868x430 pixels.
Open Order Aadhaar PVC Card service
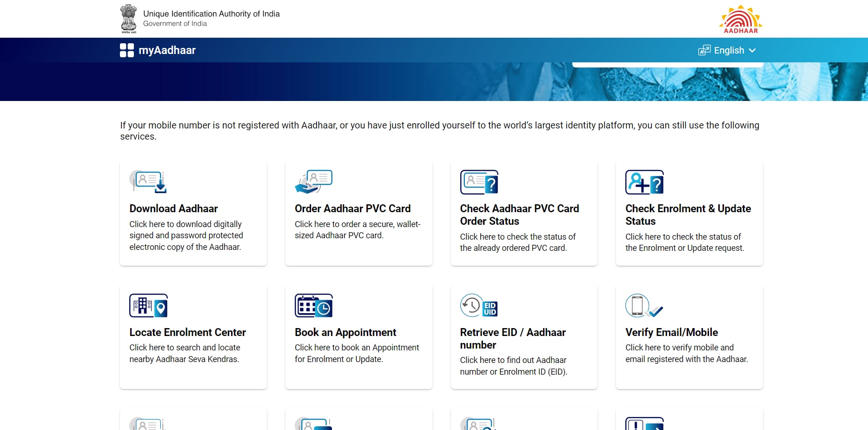[359, 214]
